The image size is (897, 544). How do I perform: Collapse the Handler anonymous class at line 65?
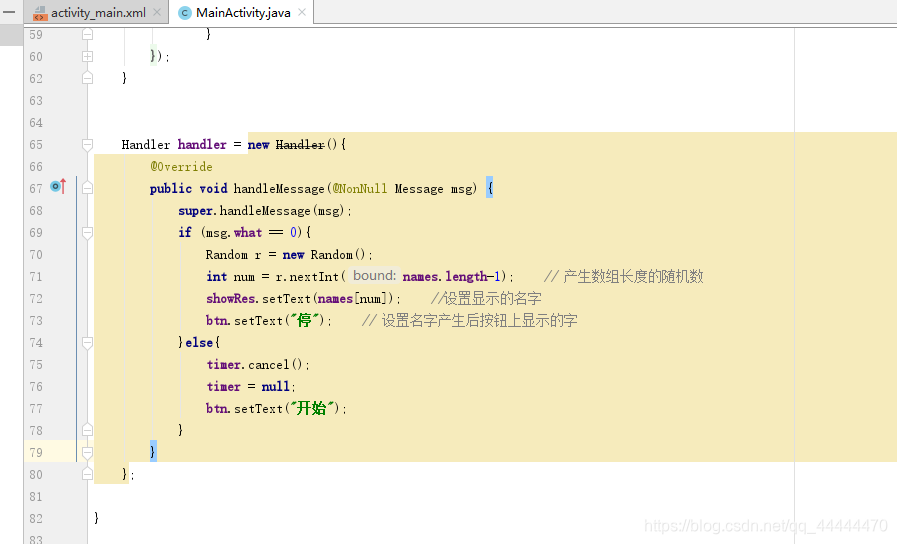[x=88, y=145]
